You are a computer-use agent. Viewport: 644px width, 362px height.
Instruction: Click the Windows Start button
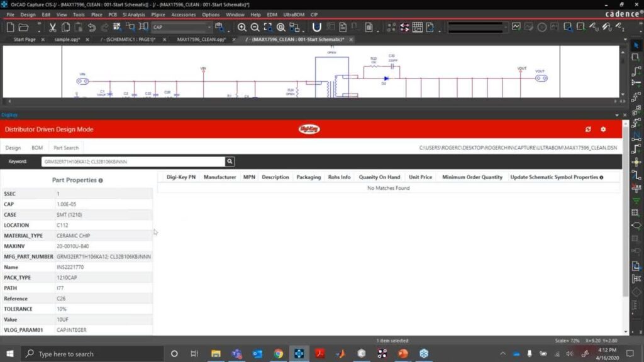(10, 354)
